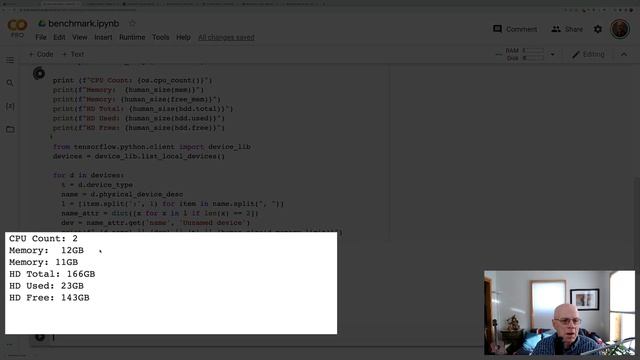Open the settings gear icon
The image size is (640, 360).
[x=598, y=29]
